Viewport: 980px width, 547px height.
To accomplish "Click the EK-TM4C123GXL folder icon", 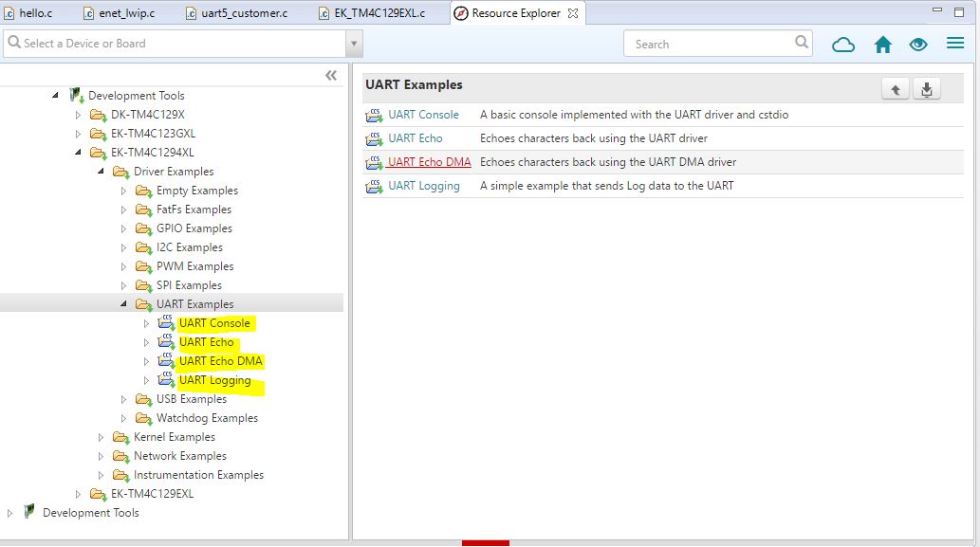I will pyautogui.click(x=98, y=134).
